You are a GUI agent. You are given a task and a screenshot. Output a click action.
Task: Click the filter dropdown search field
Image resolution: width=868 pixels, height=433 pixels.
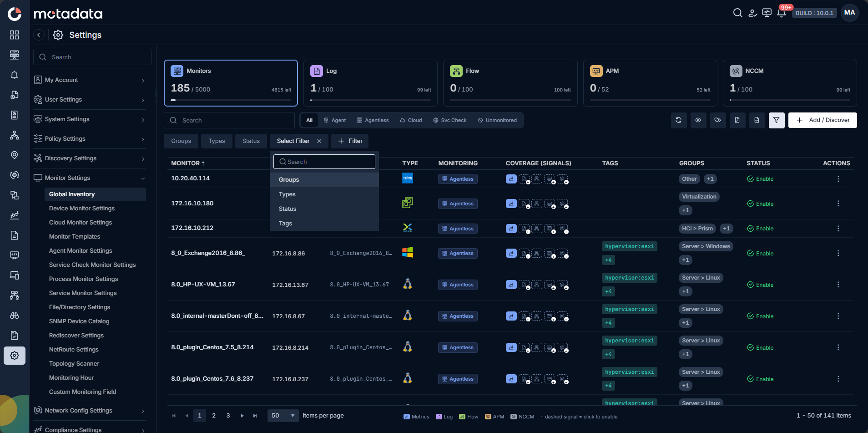[324, 162]
